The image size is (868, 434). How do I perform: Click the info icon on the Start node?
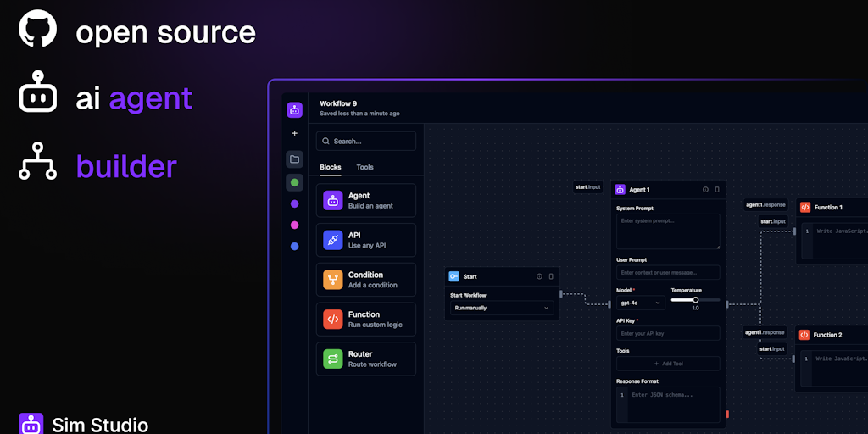(539, 276)
